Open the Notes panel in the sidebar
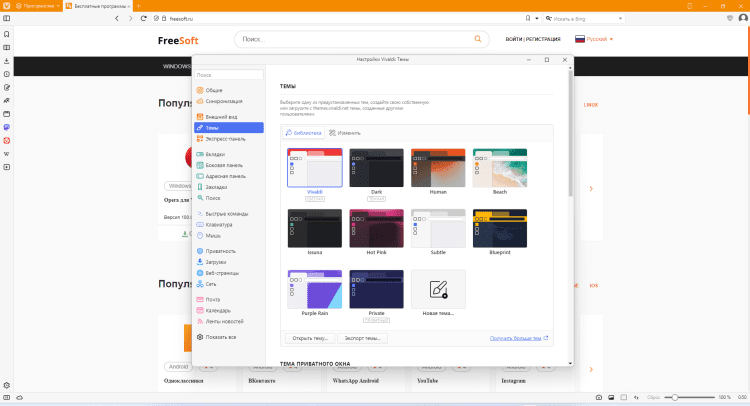This screenshot has height=406, width=750. click(7, 88)
